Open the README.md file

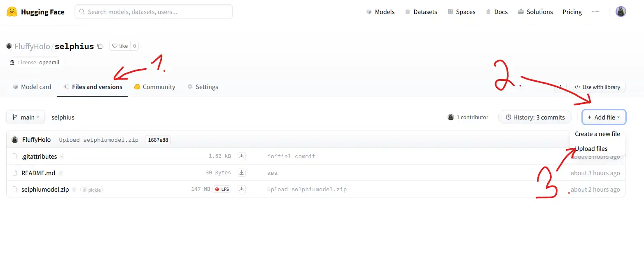pos(38,173)
